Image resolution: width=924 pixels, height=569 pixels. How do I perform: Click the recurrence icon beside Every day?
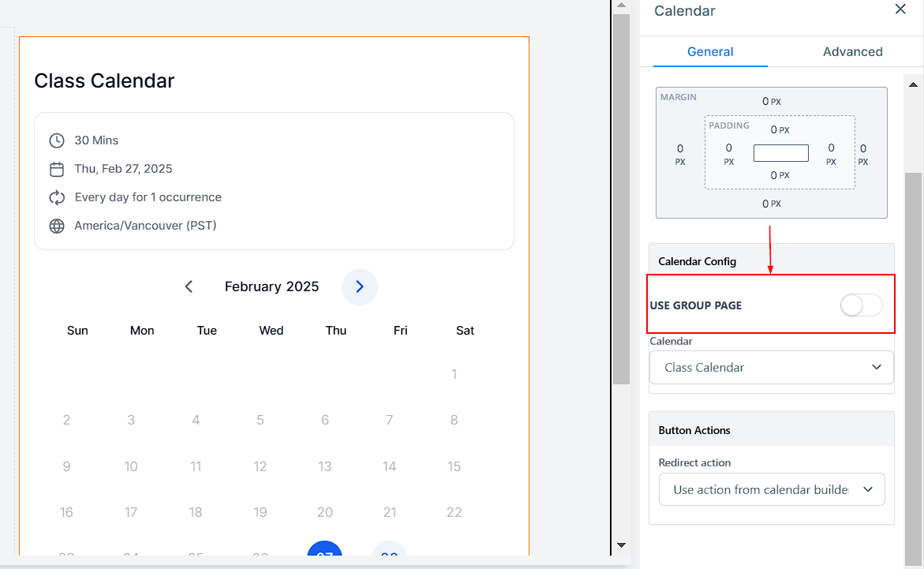(57, 197)
